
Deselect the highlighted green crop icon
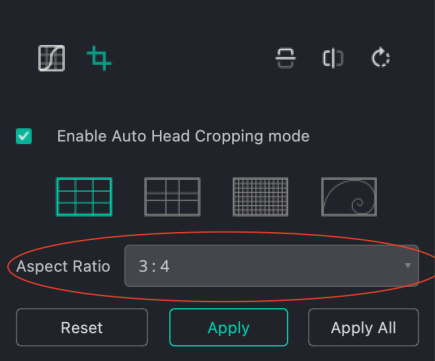pos(99,58)
